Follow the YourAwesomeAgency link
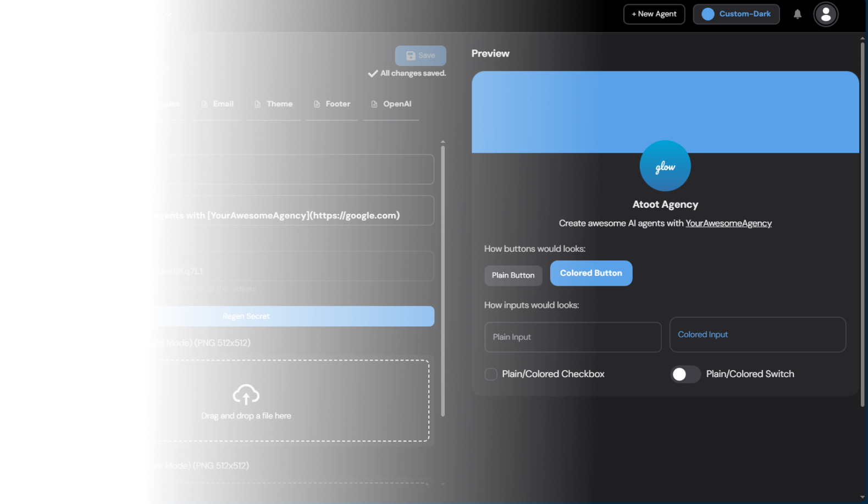The image size is (868, 504). point(728,223)
